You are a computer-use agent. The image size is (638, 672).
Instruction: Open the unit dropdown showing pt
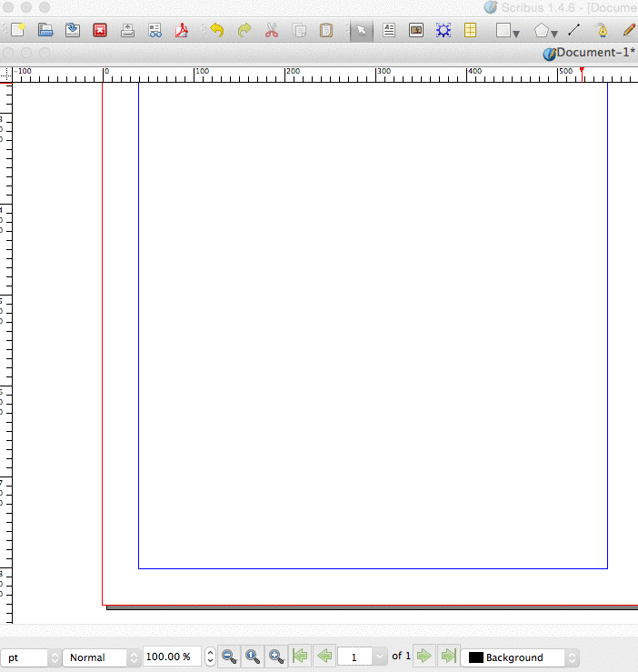[54, 657]
